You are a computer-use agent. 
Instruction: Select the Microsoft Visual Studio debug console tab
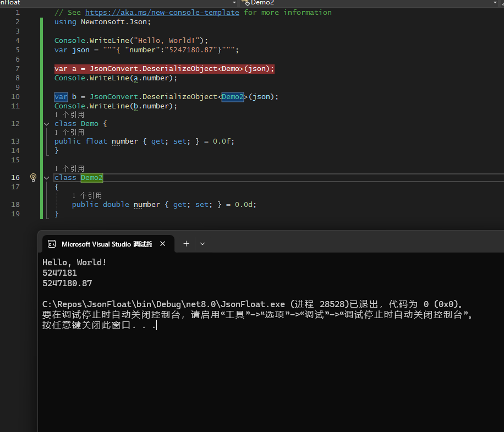[x=108, y=244]
